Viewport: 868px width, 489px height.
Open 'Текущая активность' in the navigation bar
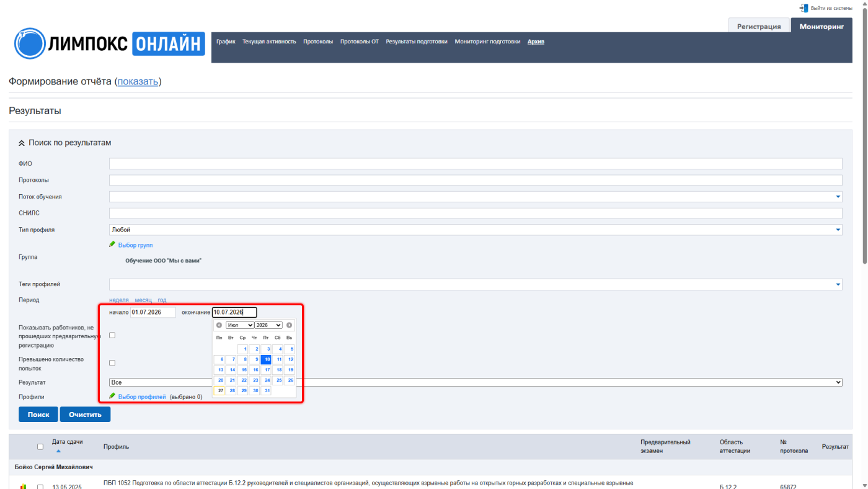point(269,42)
